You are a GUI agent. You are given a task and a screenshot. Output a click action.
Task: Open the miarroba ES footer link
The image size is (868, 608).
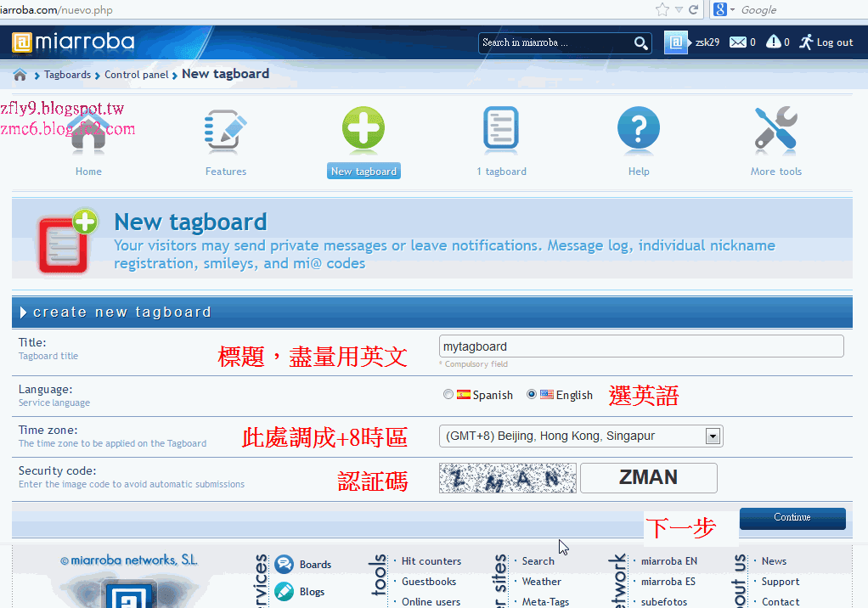click(668, 582)
